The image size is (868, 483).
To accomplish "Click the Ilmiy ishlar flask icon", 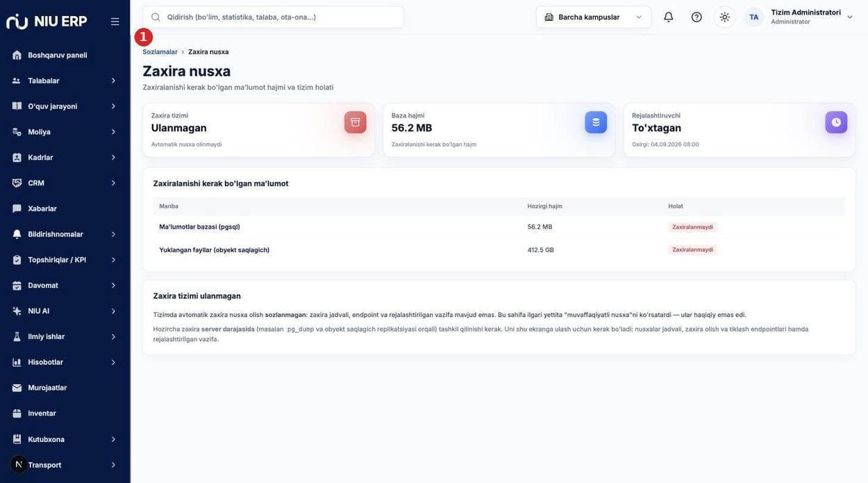I will (17, 336).
